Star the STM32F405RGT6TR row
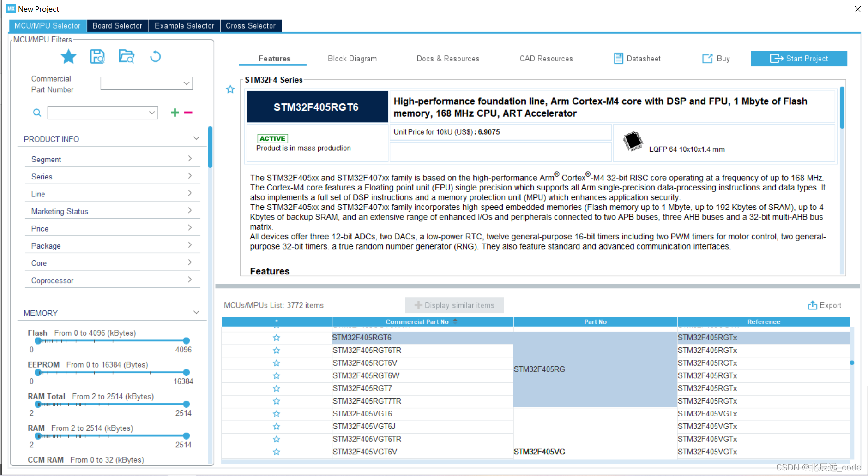Screen dimensions: 868x476 tap(276, 351)
